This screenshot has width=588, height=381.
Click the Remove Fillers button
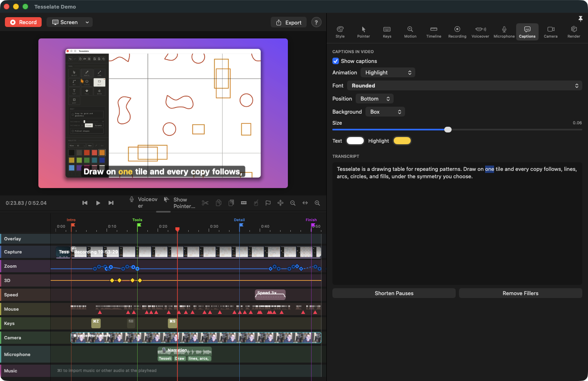point(521,293)
